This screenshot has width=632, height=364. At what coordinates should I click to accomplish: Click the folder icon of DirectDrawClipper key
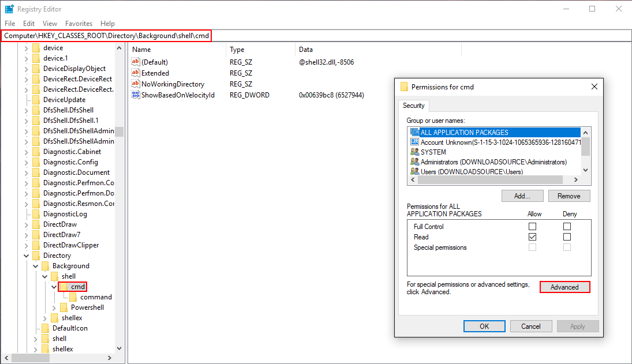click(36, 245)
